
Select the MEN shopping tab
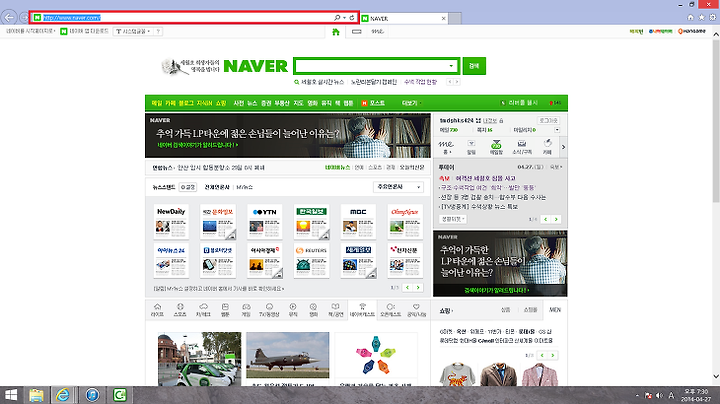click(555, 309)
